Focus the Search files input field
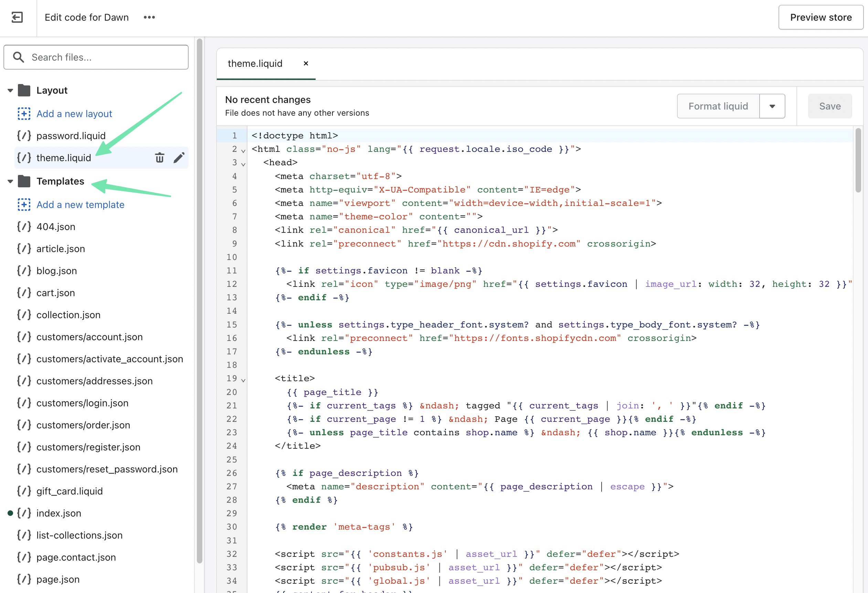Viewport: 868px width, 593px height. coord(105,57)
